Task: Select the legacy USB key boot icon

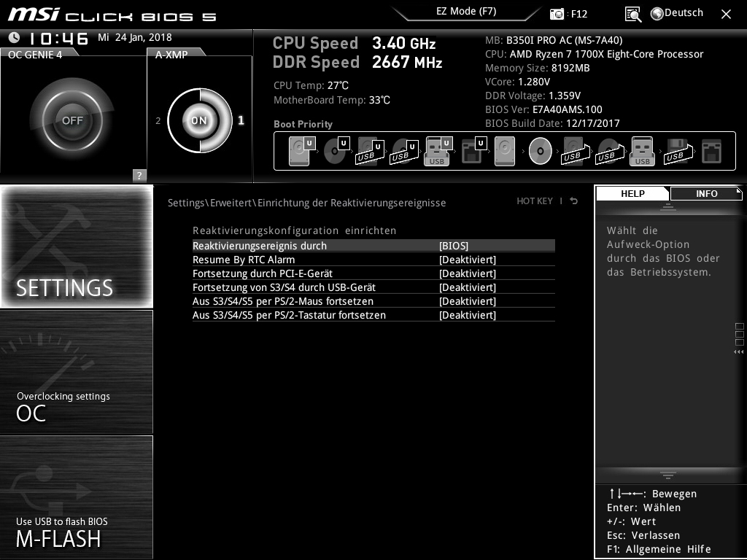Action: 642,151
